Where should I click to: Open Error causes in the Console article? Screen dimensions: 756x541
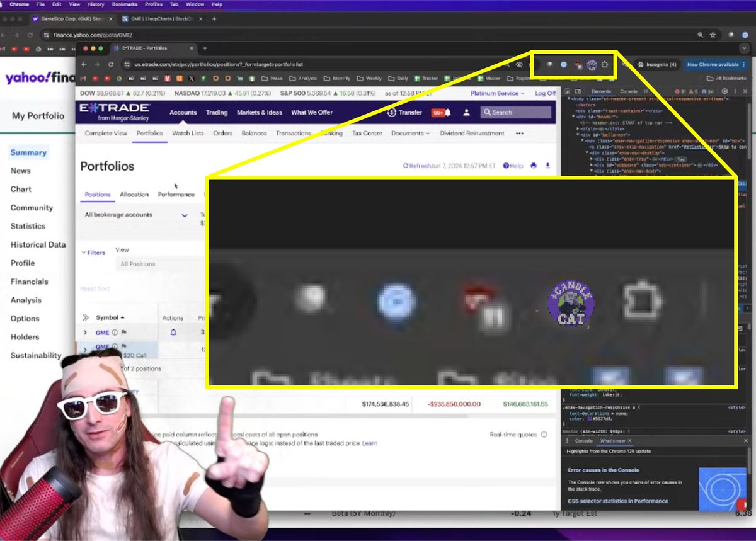coord(603,470)
